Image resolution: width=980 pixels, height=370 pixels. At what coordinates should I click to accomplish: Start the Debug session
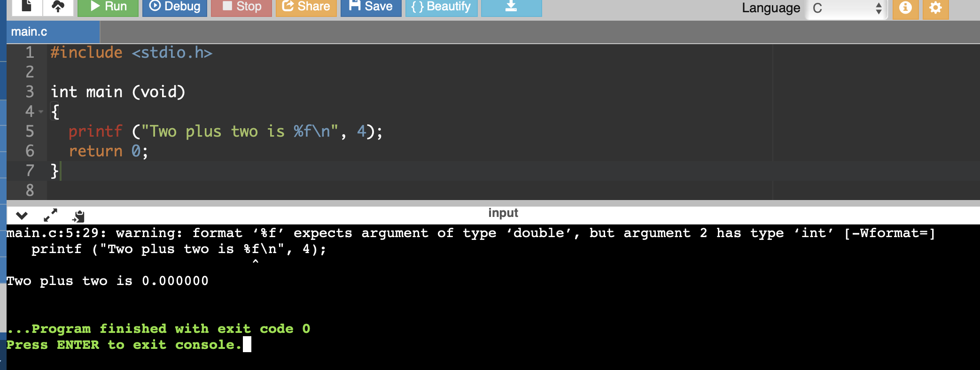pos(175,7)
